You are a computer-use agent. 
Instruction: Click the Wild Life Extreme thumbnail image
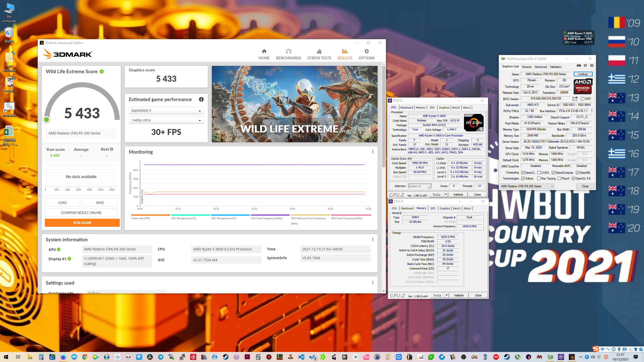(x=295, y=104)
